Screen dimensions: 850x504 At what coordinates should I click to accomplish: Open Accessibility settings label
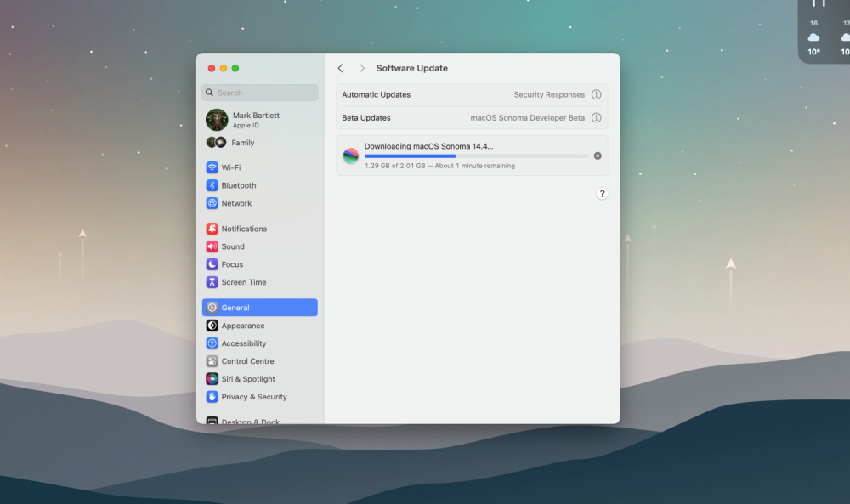tap(243, 343)
